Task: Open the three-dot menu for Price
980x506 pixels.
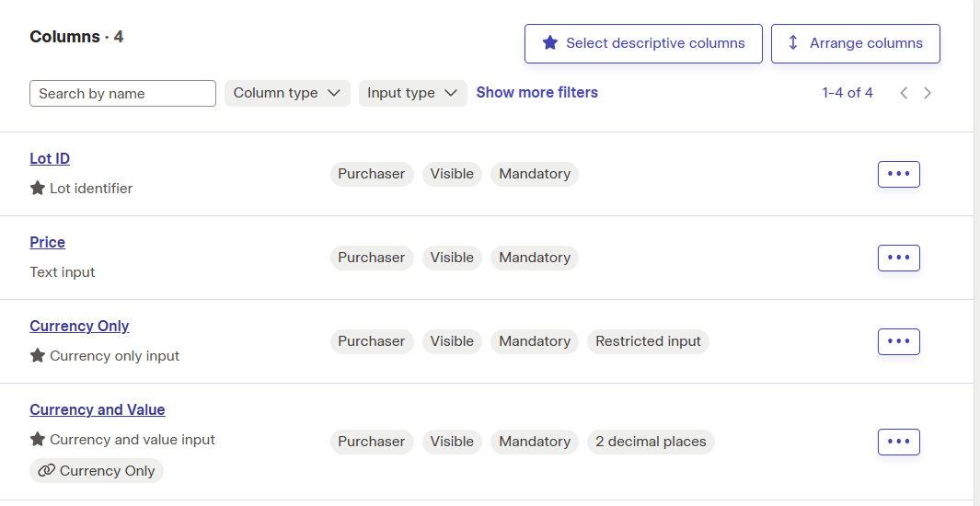Action: (899, 258)
